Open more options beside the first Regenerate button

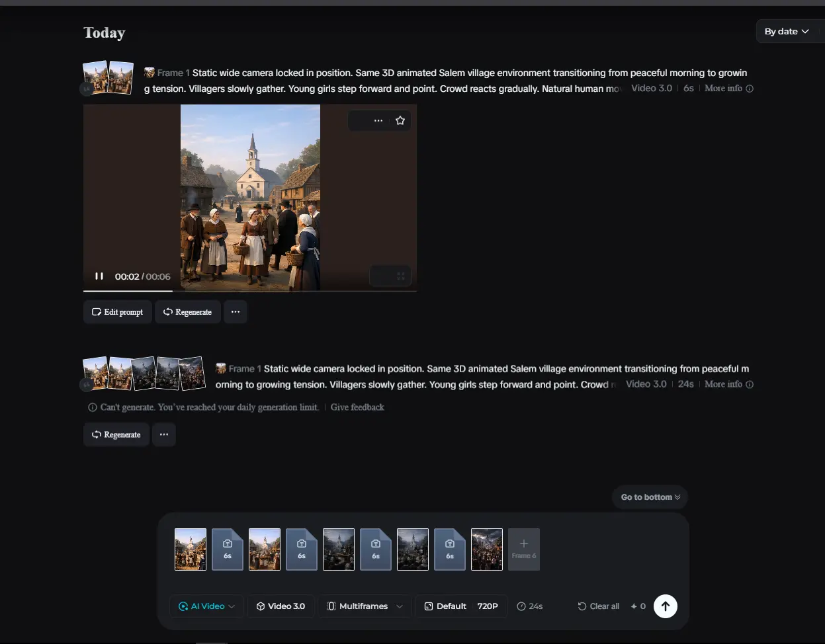click(236, 312)
